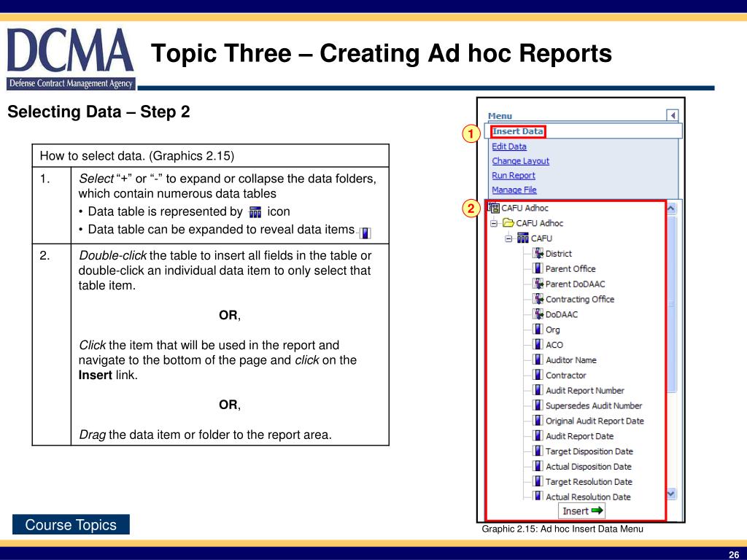Click the Target Disposition Date item icon

tap(538, 451)
